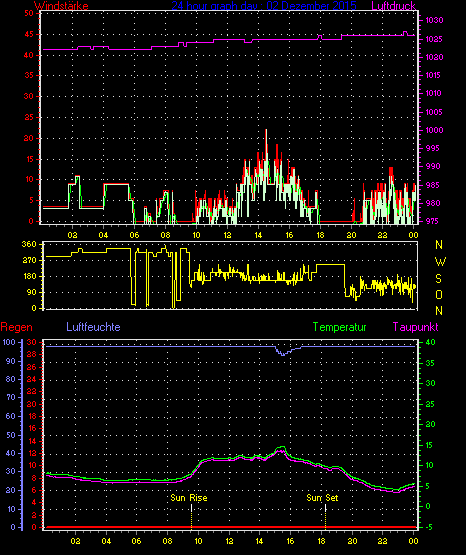This screenshot has height=555, width=466.
Task: Click the Windstärke axis value 40
Action: pyautogui.click(x=29, y=55)
